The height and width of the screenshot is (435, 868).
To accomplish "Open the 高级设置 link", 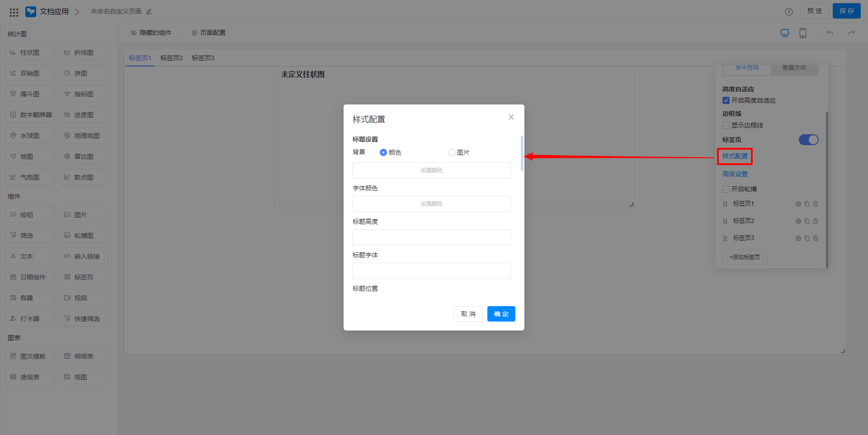I will (735, 174).
